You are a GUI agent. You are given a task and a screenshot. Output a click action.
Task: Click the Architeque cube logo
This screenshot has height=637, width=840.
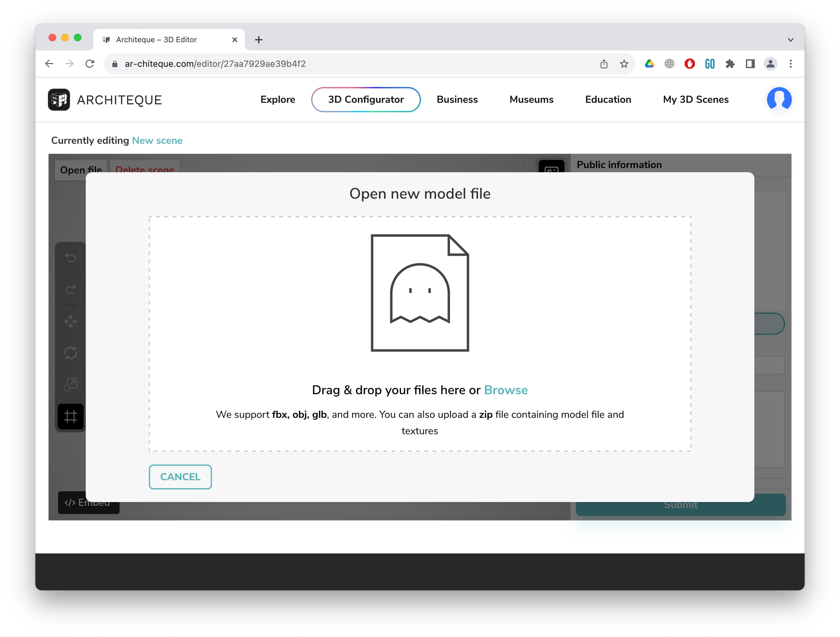point(59,100)
